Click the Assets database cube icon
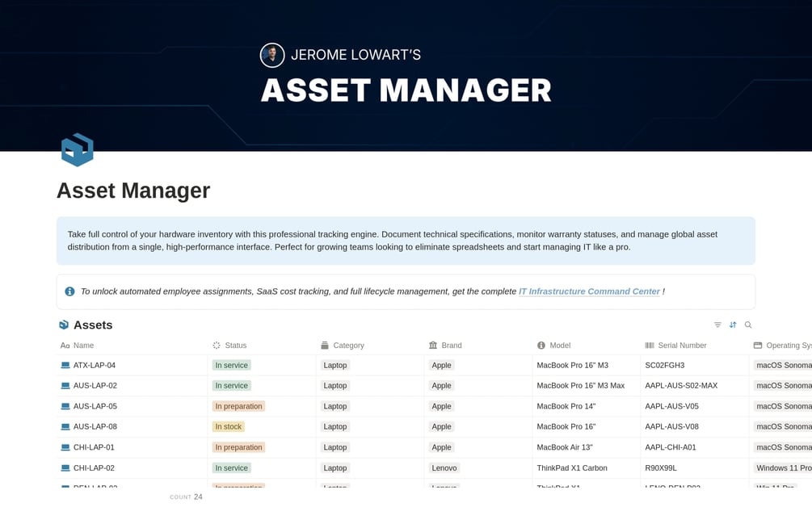The height and width of the screenshot is (507, 812). tap(64, 325)
